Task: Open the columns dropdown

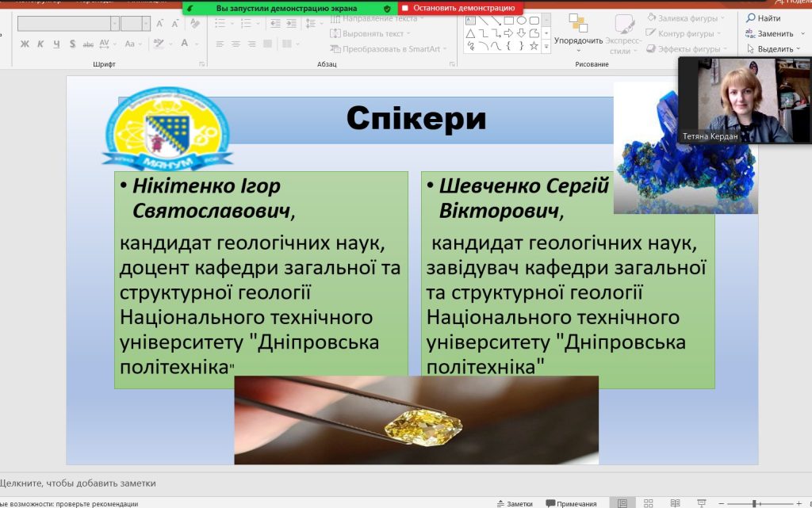Action: click(x=289, y=44)
